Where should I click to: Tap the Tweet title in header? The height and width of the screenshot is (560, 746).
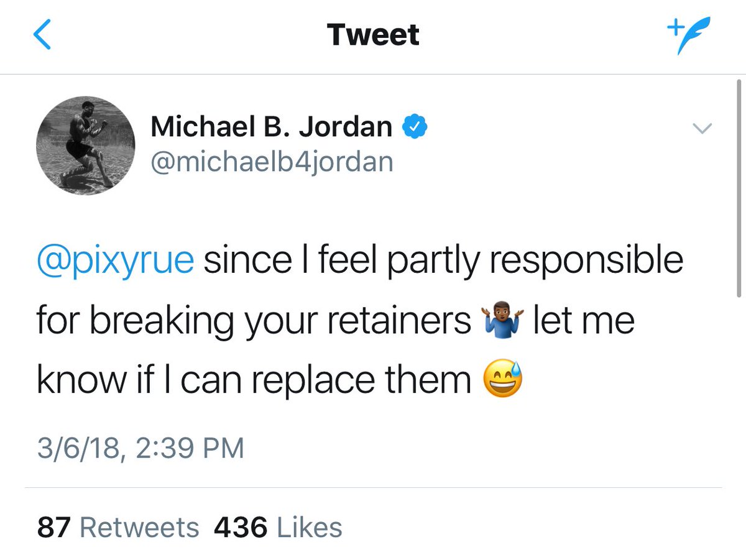[373, 35]
